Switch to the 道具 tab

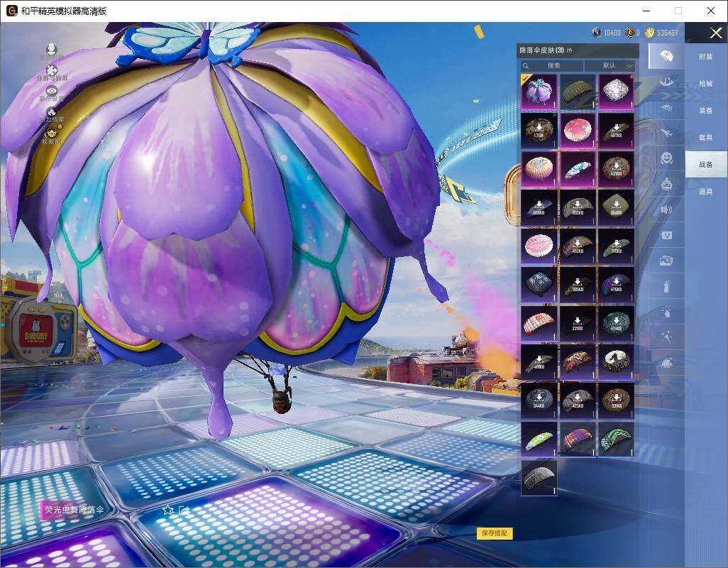(x=706, y=192)
